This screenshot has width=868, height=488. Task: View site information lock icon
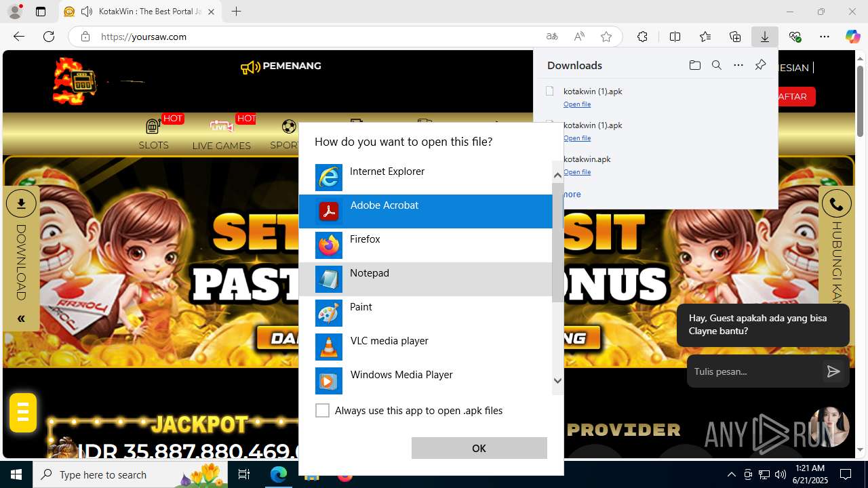coord(85,37)
